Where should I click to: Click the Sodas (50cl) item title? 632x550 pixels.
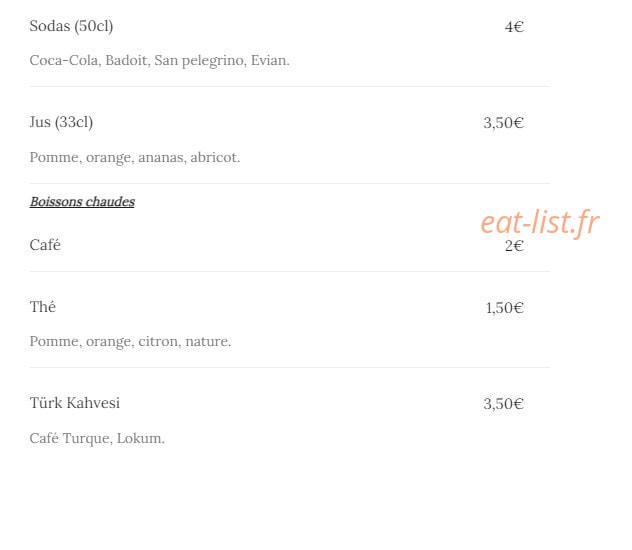coord(71,26)
